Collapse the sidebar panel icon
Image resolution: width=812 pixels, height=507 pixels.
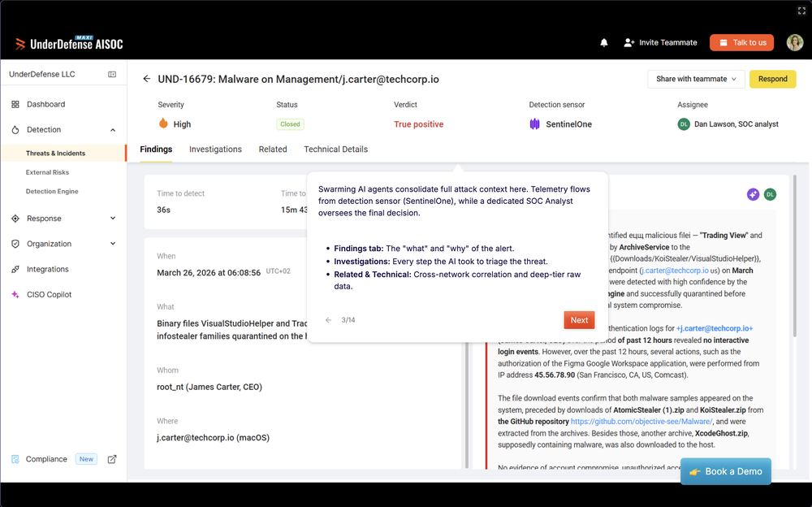[x=112, y=74]
